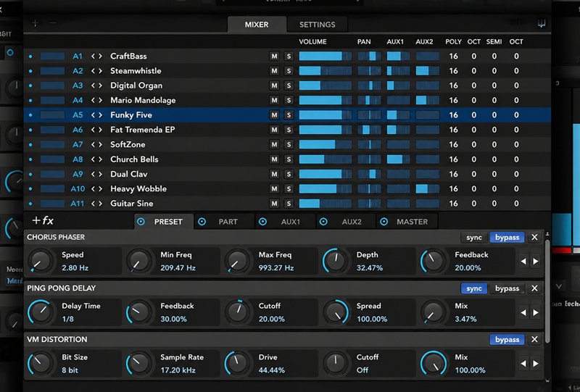Click Chorus Phaser next page arrow
The height and width of the screenshot is (392, 580).
coord(536,262)
